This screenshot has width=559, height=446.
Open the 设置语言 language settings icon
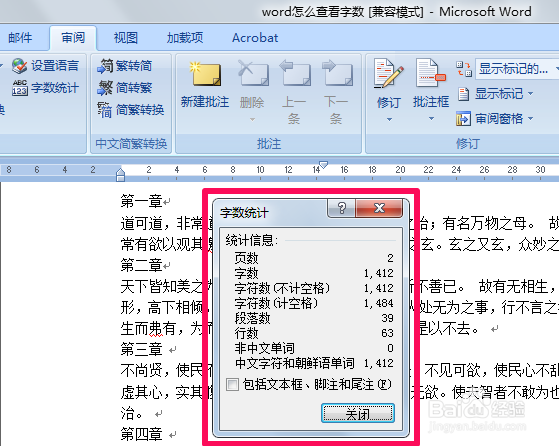click(19, 66)
